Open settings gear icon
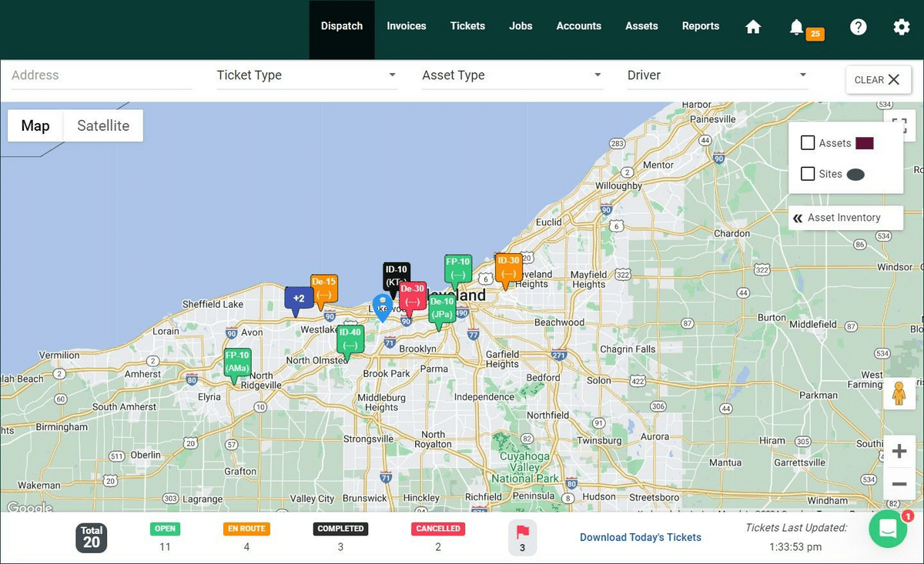924x564 pixels. 901,27
